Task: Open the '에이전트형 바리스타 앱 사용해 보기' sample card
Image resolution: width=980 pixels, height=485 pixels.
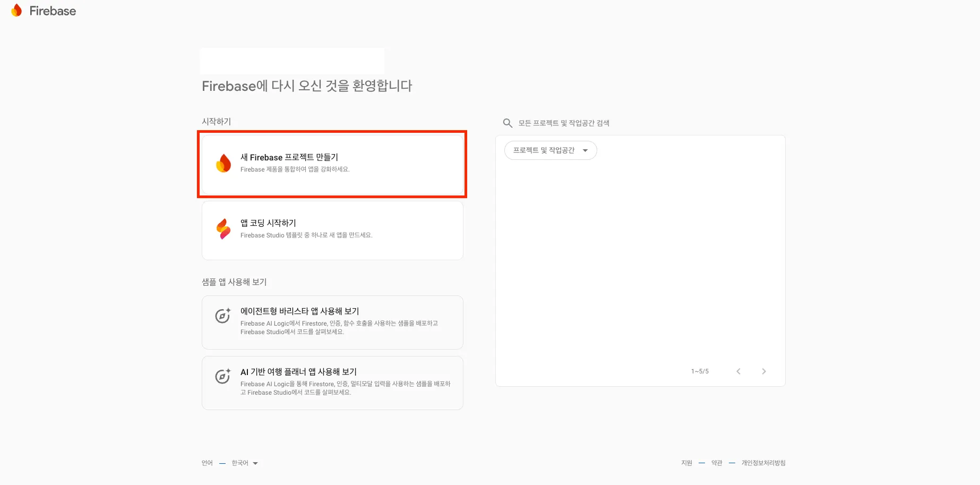Action: point(332,322)
